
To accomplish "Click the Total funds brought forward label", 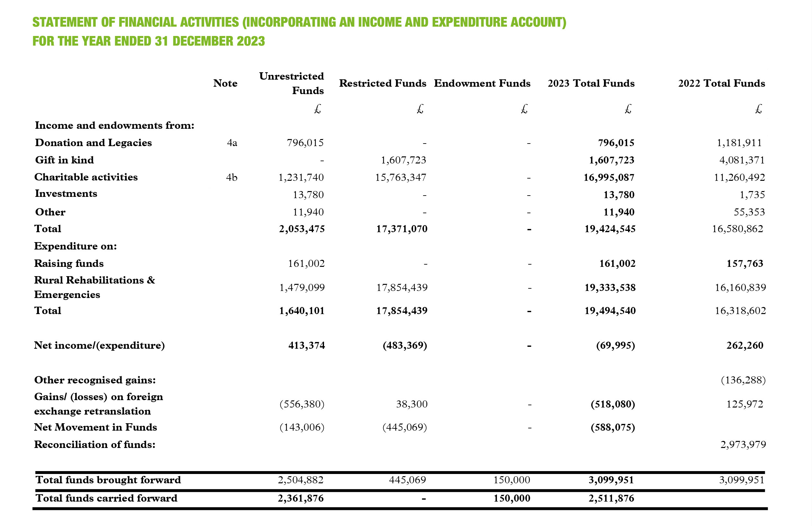I will click(x=108, y=480).
